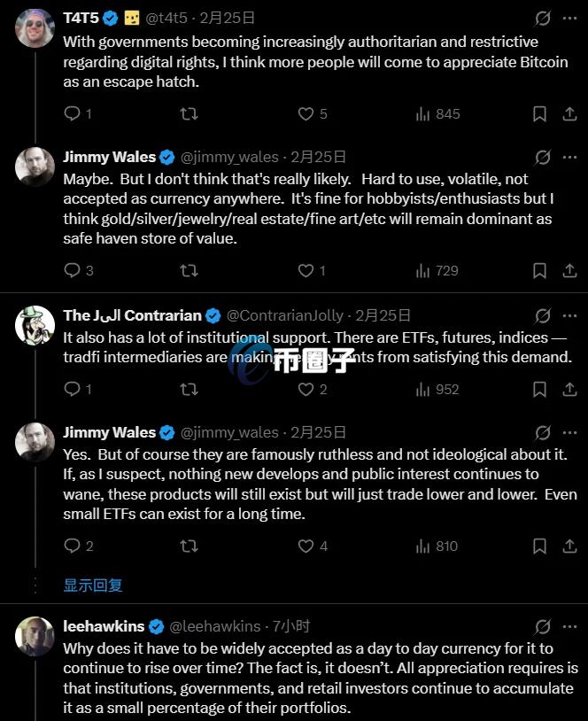Bookmark T4T5's tweet
The width and height of the screenshot is (588, 721).
(x=539, y=113)
